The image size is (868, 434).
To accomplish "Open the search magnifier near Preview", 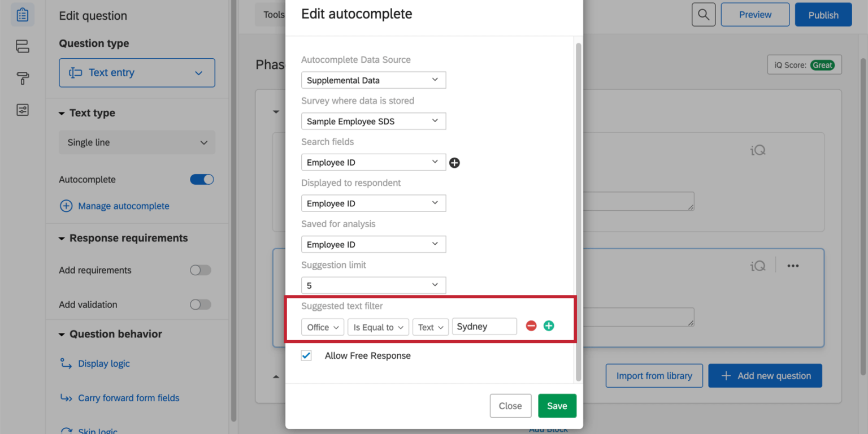I will (x=703, y=14).
